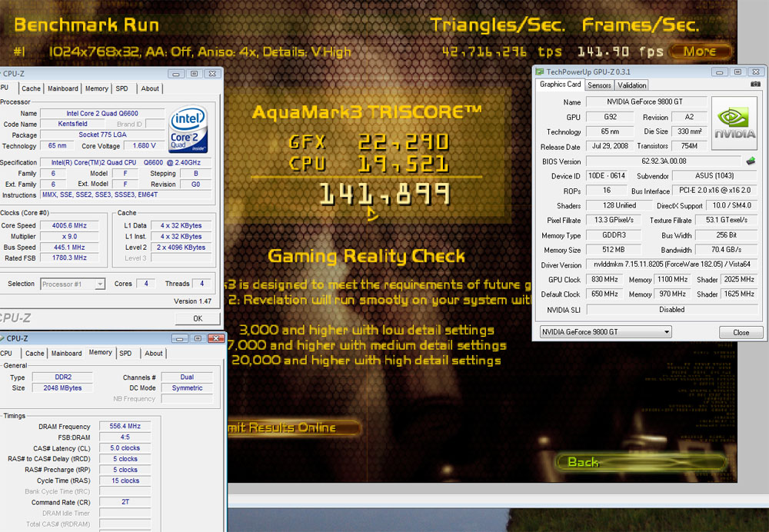Click the Command Rate 2T field
Image resolution: width=769 pixels, height=532 pixels.
(125, 501)
